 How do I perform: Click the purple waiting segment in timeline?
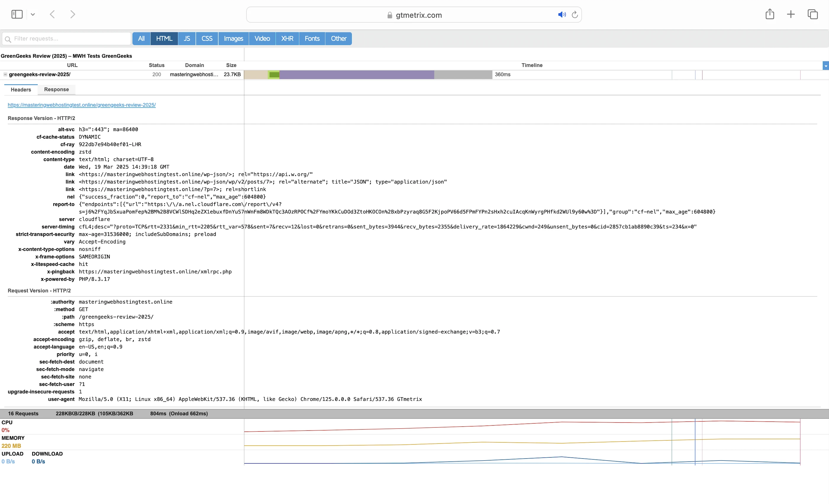[357, 75]
